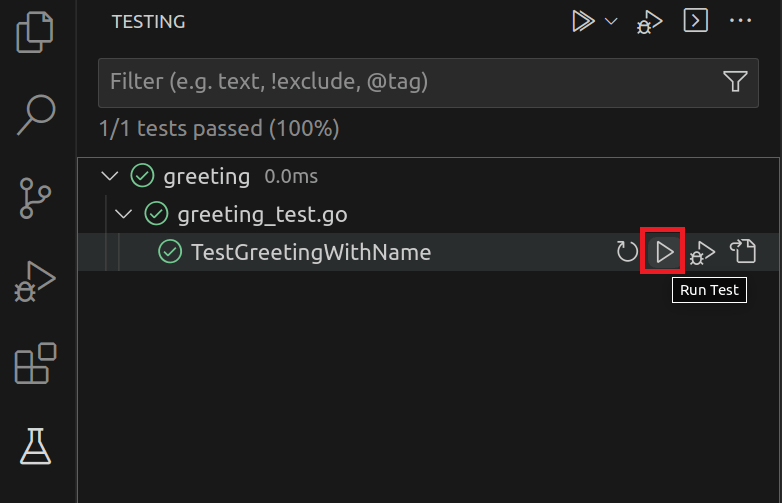
Task: Open the Explorer view in activity bar
Action: click(35, 33)
